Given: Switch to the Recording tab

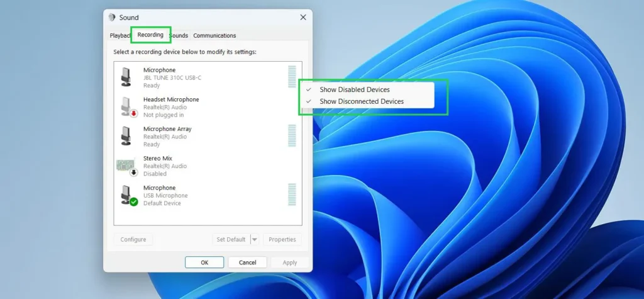Looking at the screenshot, I should click(150, 35).
